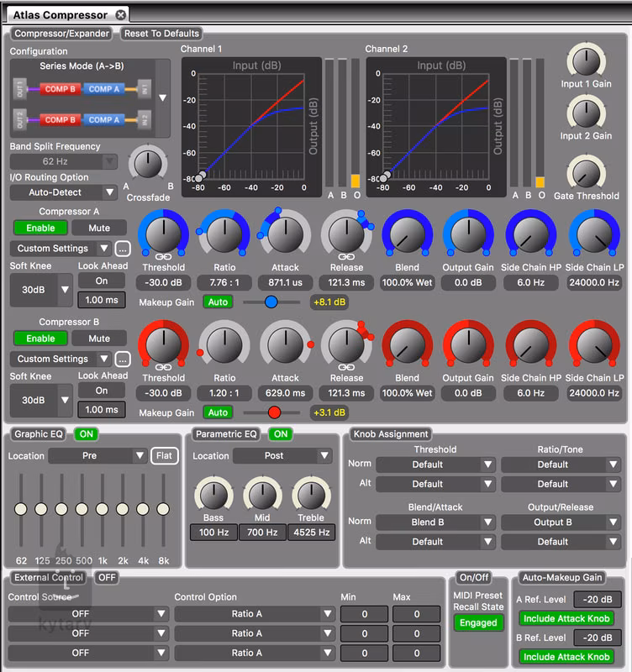Open the Graphic EQ Location dropdown
The height and width of the screenshot is (672, 632).
97,456
